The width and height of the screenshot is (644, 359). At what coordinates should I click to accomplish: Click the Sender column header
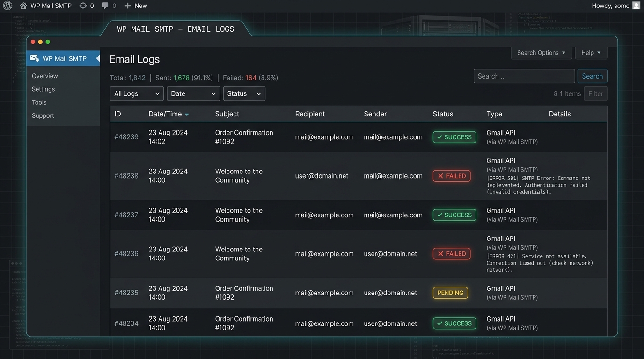point(375,114)
